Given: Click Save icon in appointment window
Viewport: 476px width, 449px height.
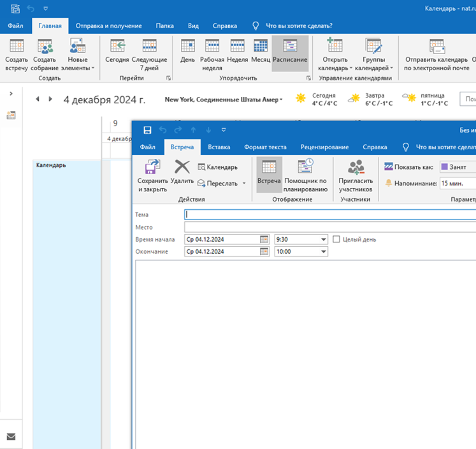Looking at the screenshot, I should (148, 130).
